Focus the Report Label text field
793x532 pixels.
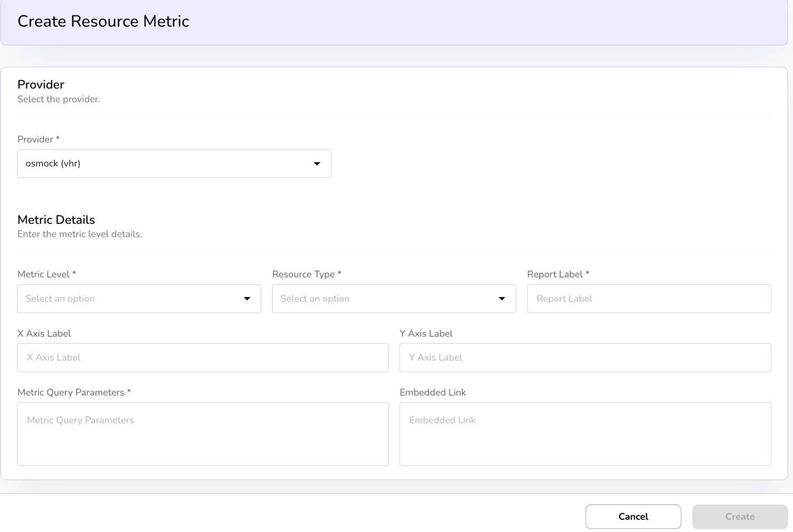648,299
